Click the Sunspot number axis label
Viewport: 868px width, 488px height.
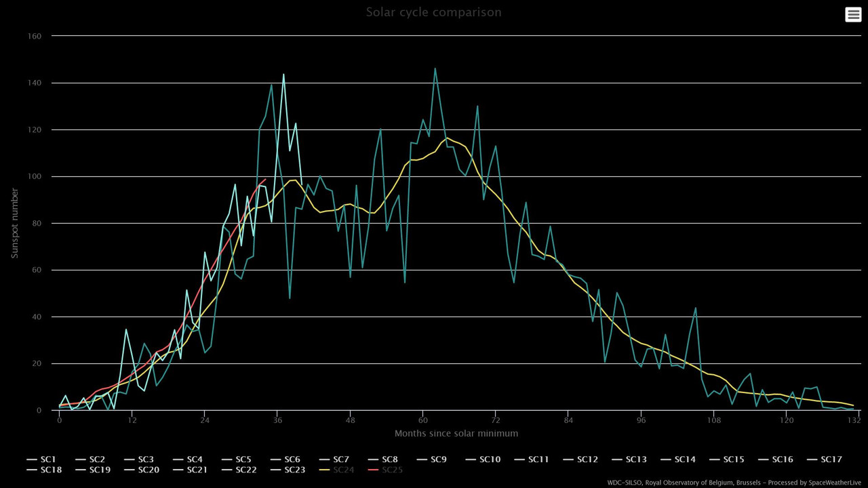click(x=14, y=223)
